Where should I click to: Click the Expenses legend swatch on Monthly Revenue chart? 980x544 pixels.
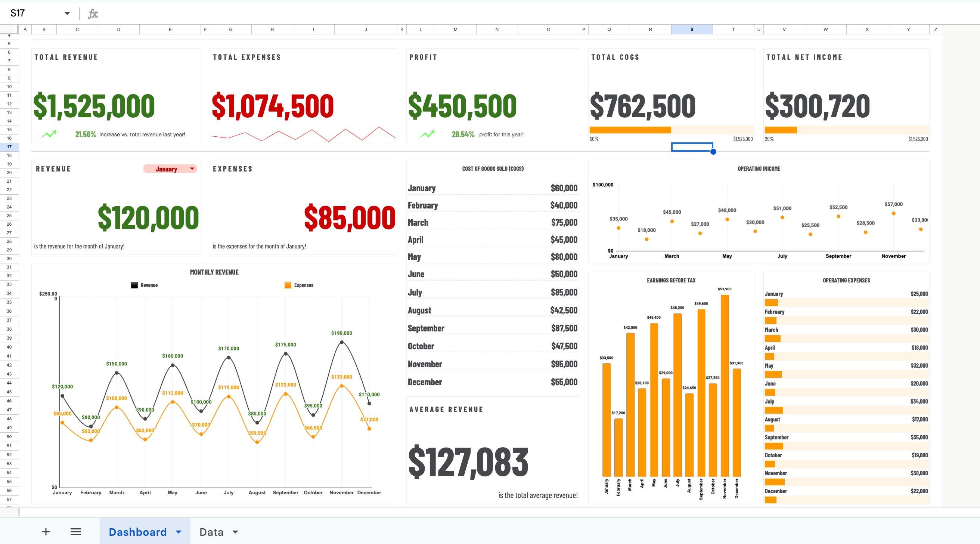pos(288,284)
